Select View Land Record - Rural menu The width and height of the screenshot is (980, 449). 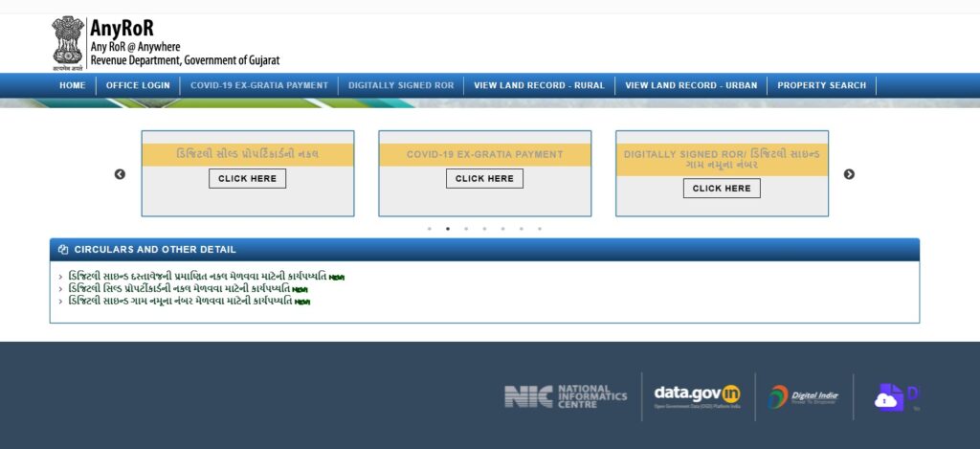click(x=539, y=85)
